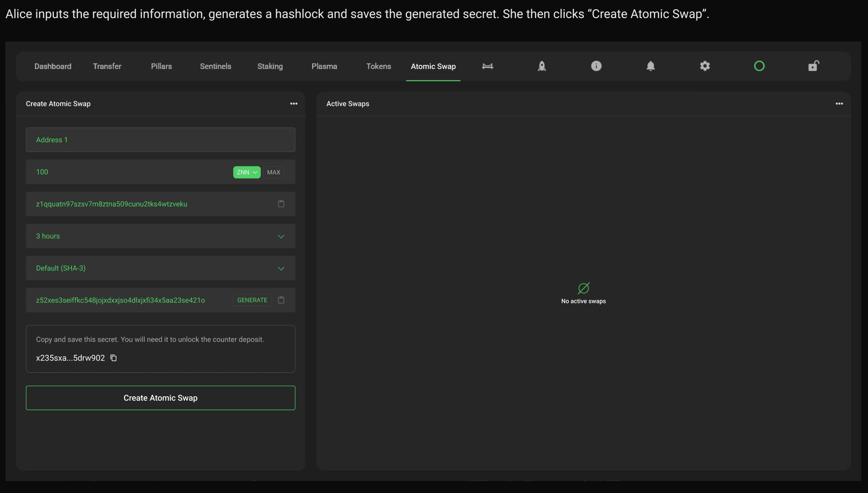Click the green sync status circle
Viewport: 868px width, 493px height.
(x=759, y=66)
